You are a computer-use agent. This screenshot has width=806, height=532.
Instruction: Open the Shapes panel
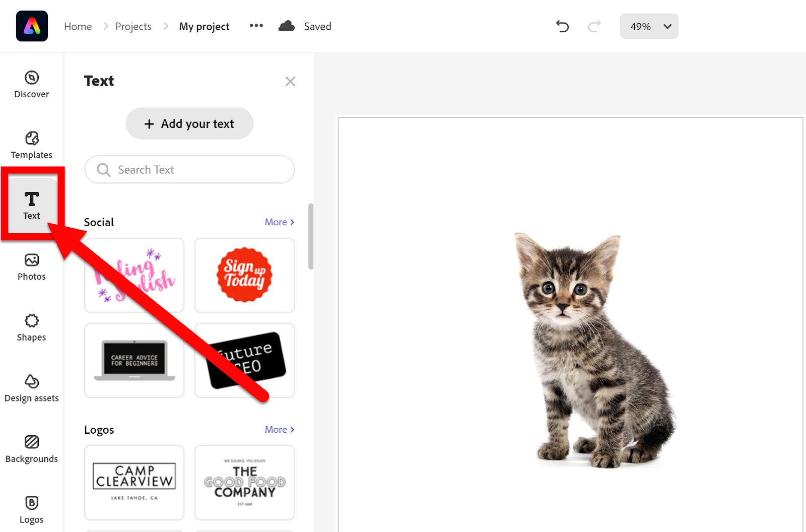point(32,327)
